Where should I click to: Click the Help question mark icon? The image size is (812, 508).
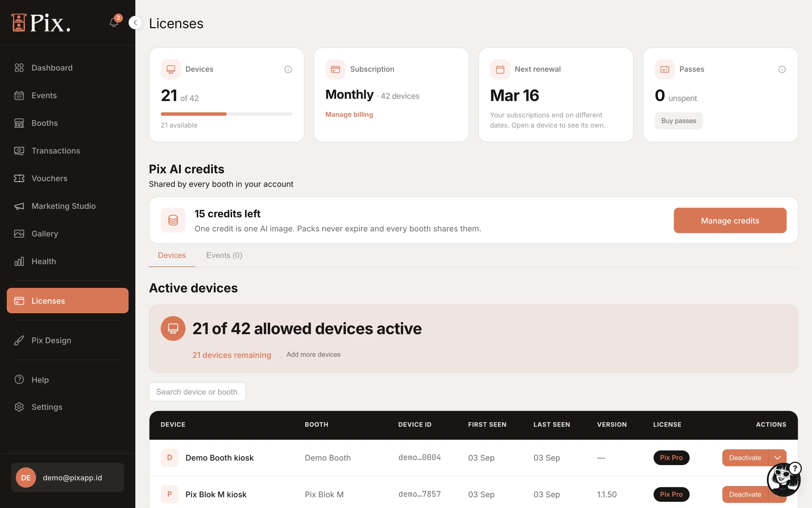(x=19, y=380)
